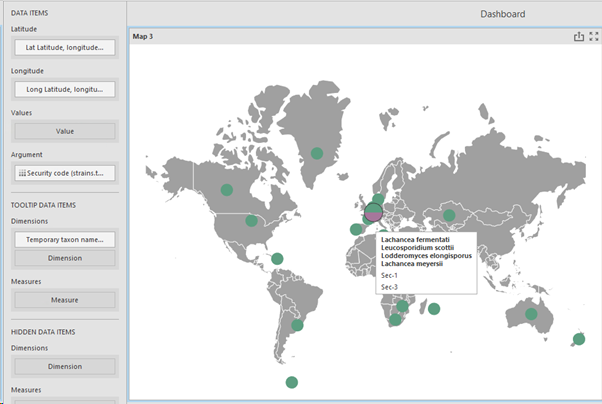This screenshot has height=404, width=602.
Task: Click the green bubble below South America
Action: tap(291, 382)
